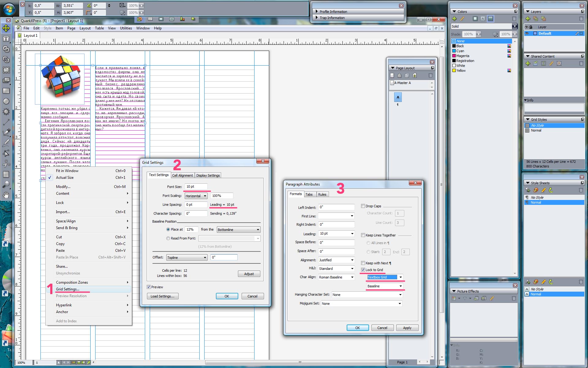Click the edit pencil in Picture Effects panel
Screen dimensions: 588x368
(492, 298)
